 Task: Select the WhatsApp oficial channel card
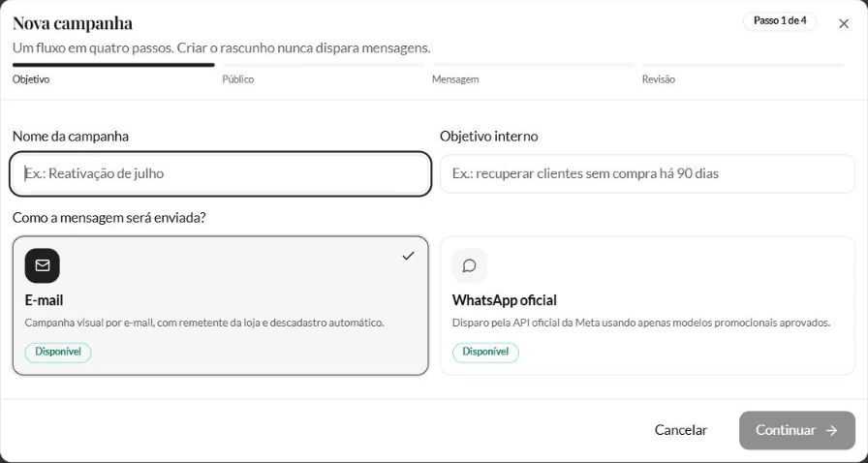click(x=648, y=306)
